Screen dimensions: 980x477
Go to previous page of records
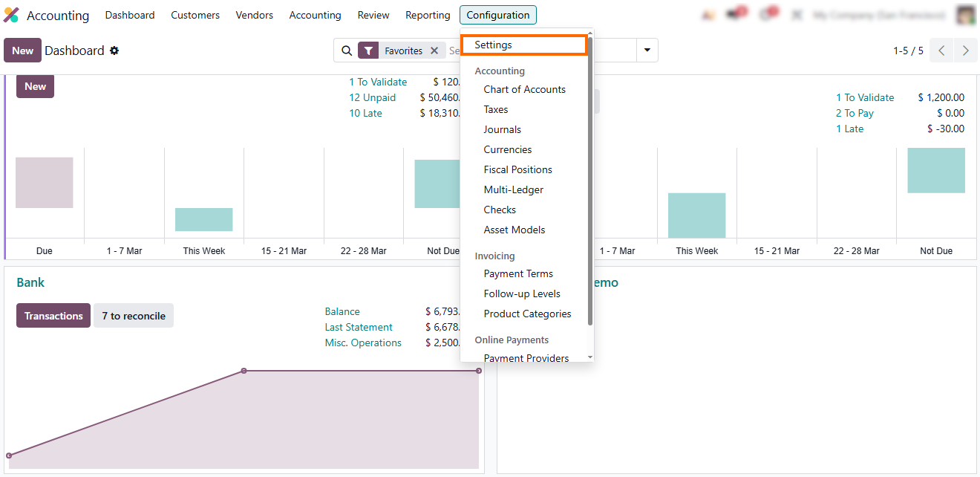click(x=941, y=51)
